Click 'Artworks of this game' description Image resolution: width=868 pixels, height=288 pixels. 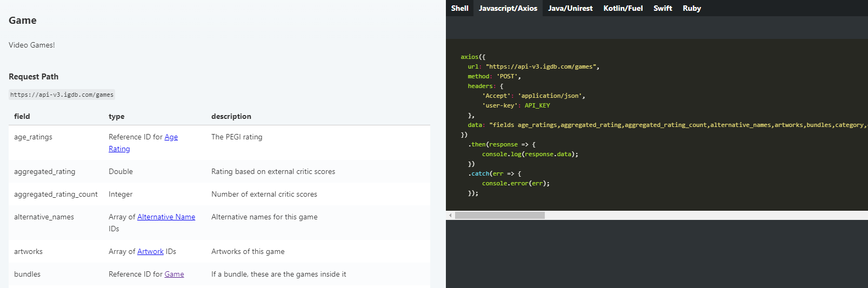(x=248, y=251)
